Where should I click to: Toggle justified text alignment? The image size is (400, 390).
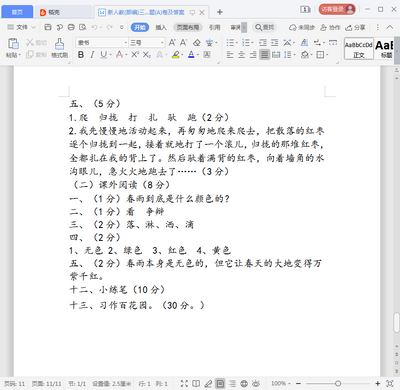[x=264, y=54]
